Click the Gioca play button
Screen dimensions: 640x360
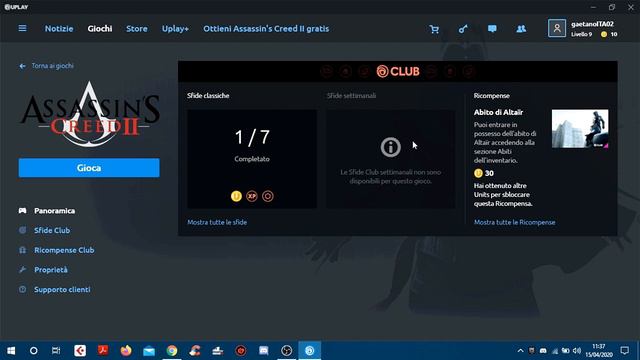click(x=89, y=168)
